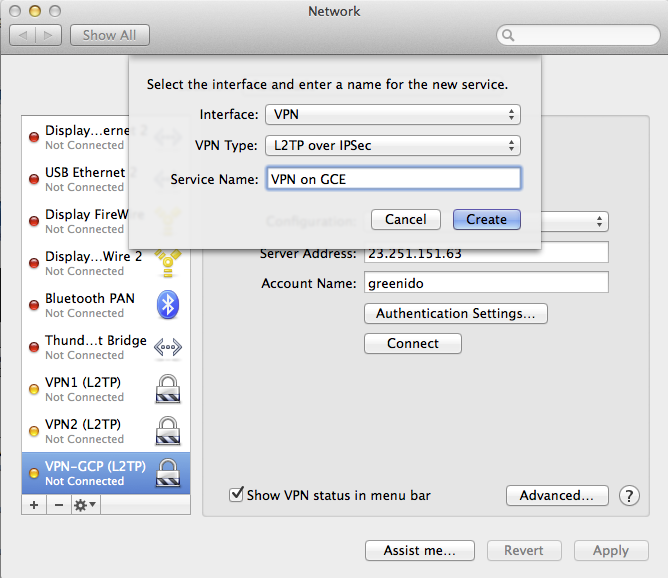Click the Create button
This screenshot has height=578, width=668.
[x=486, y=219]
